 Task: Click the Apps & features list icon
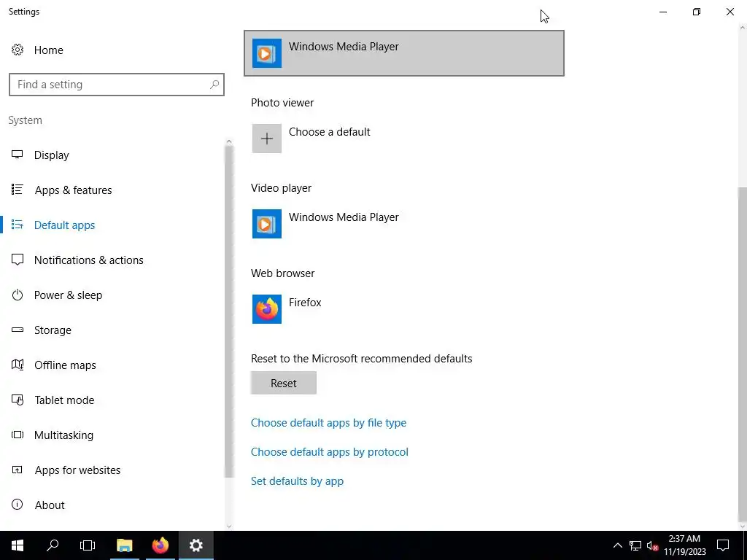click(x=18, y=190)
